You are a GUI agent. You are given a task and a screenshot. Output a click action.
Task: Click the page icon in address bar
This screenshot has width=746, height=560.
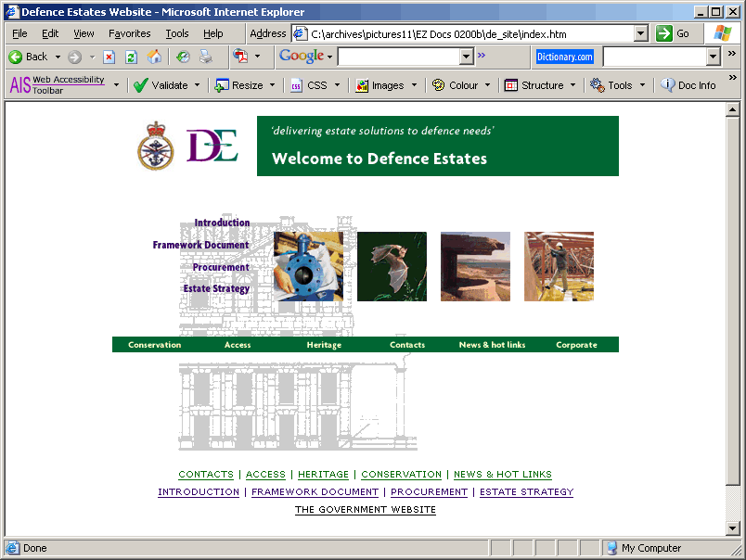300,33
